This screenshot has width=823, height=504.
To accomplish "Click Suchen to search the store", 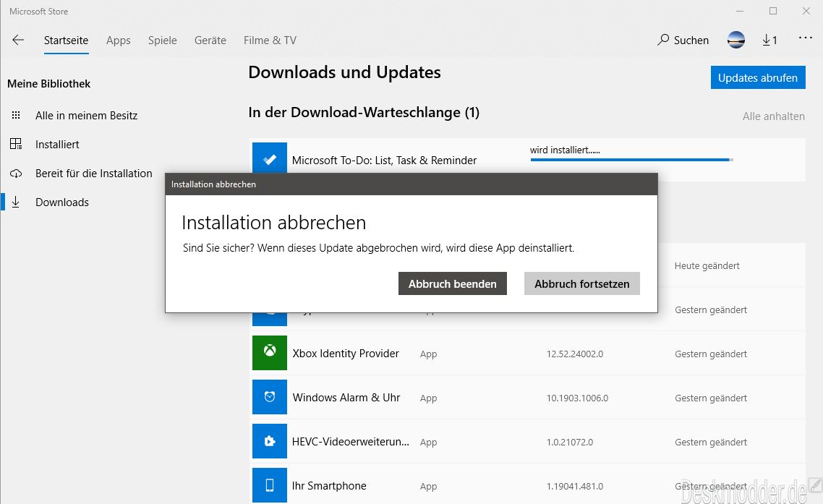I will click(683, 40).
